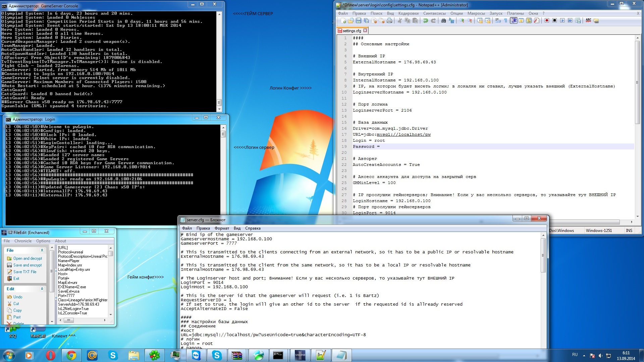Click the Zoom In icon in Notepad++

click(x=462, y=20)
